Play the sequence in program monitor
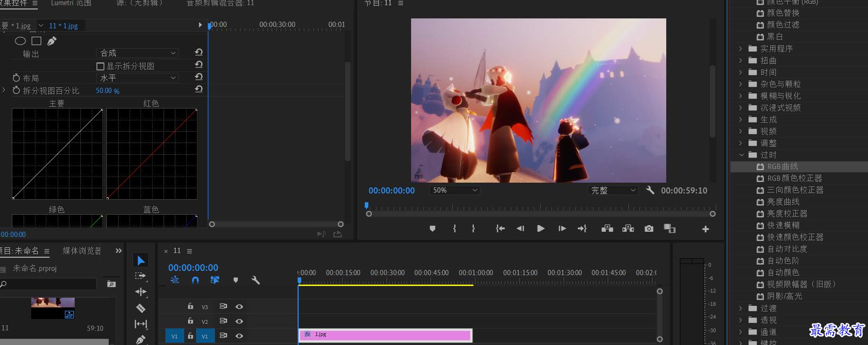 [x=541, y=228]
